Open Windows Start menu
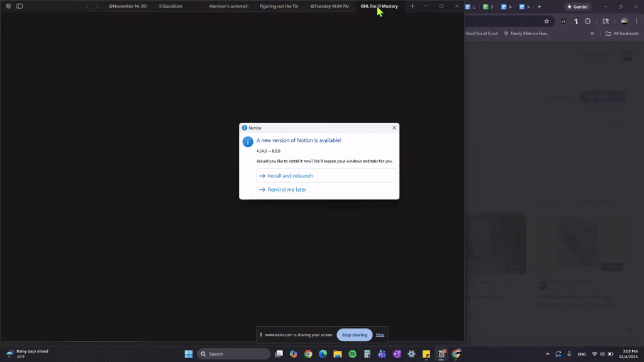This screenshot has height=362, width=644. point(189,354)
